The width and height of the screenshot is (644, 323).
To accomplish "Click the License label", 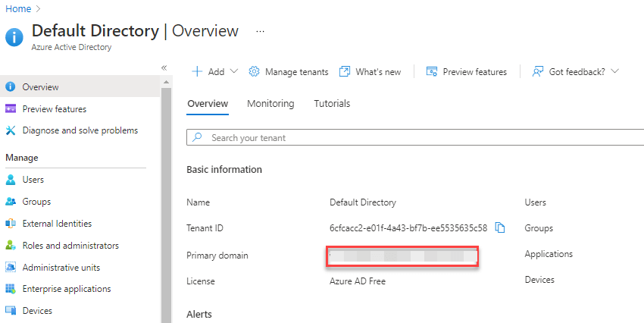I will (x=201, y=281).
